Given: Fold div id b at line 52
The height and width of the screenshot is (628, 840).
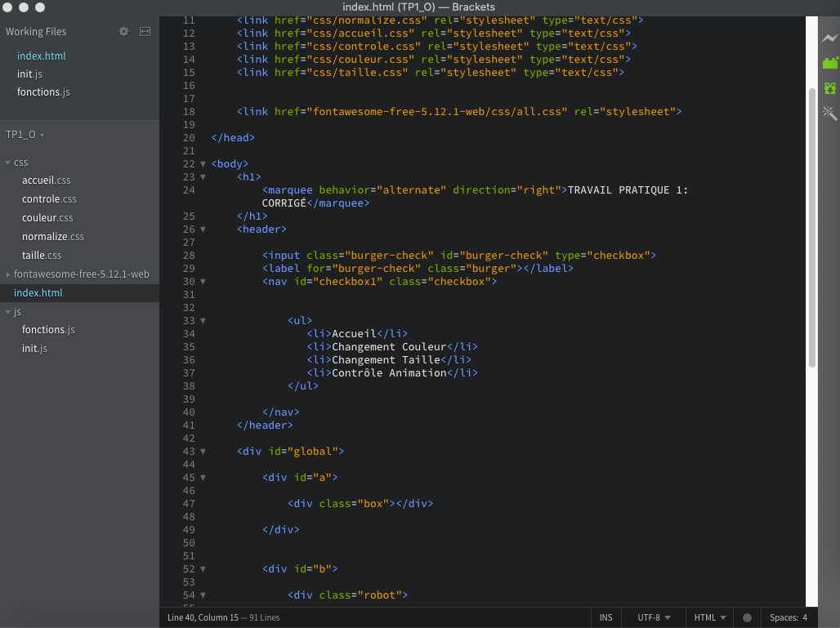Looking at the screenshot, I should click(203, 569).
